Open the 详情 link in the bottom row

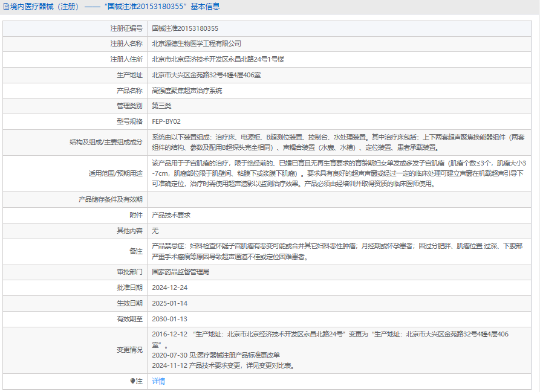[x=158, y=381]
